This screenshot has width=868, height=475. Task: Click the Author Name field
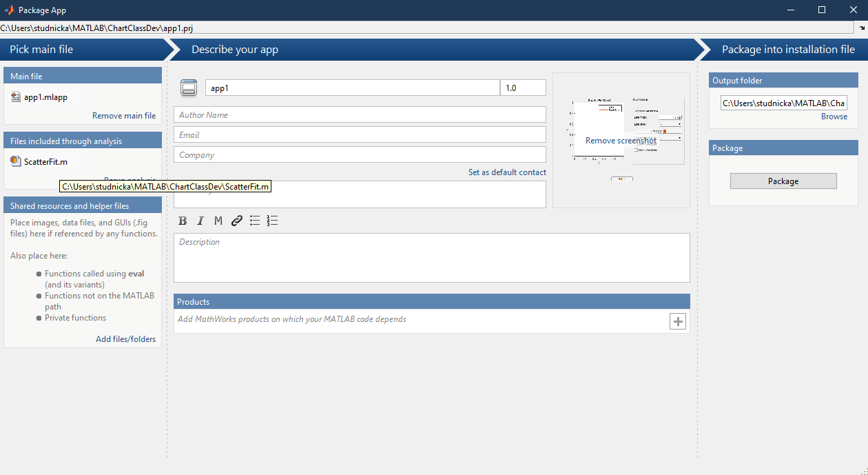360,114
